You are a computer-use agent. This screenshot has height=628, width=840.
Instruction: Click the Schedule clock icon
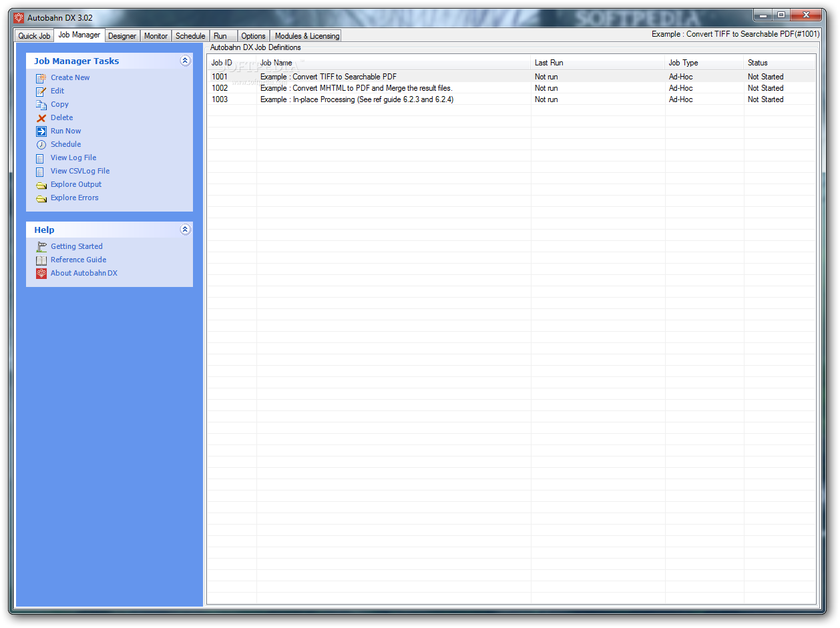pos(41,145)
